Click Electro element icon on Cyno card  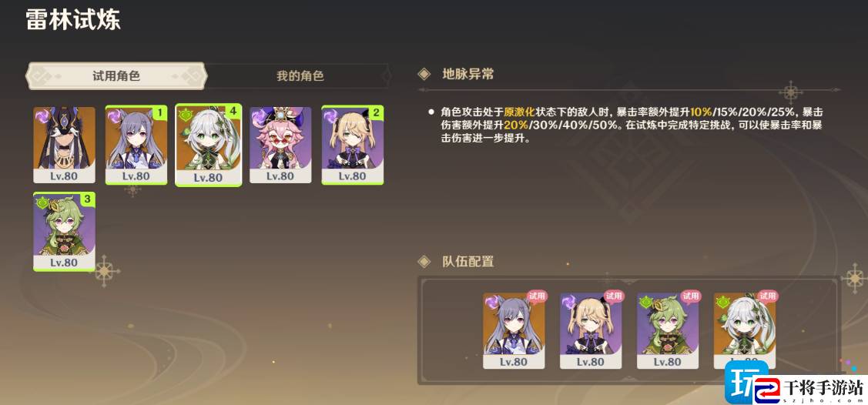coord(42,115)
